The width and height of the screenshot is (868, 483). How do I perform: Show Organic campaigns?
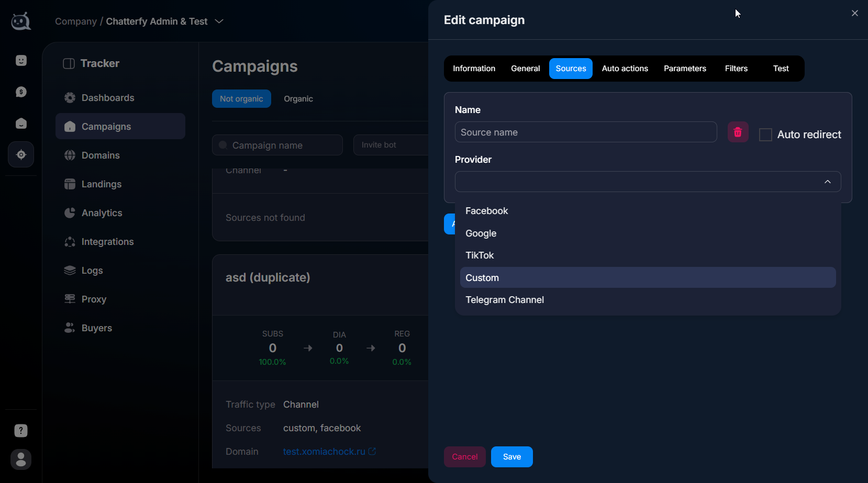tap(298, 99)
